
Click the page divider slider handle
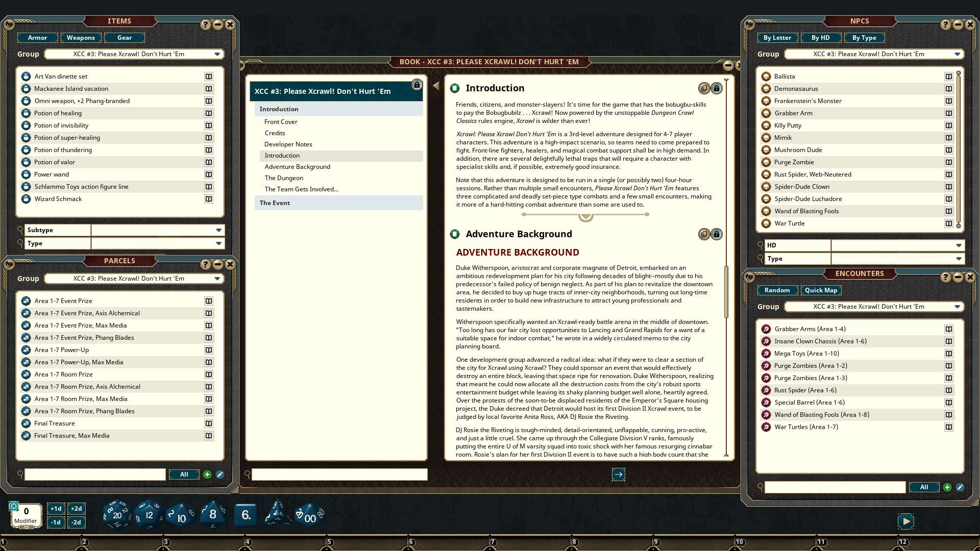pos(585,216)
